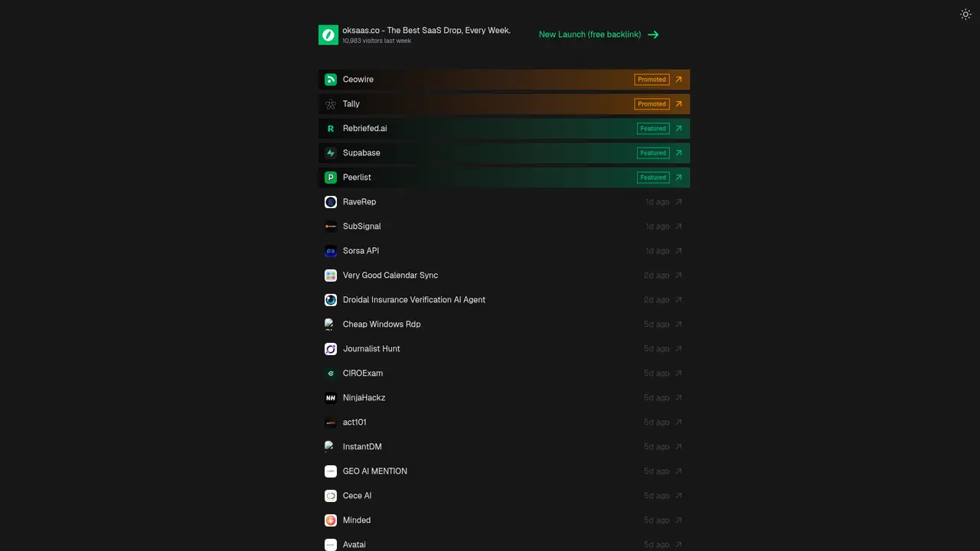Click the Featured badge on Peerlist
The height and width of the screenshot is (551, 980).
point(653,178)
